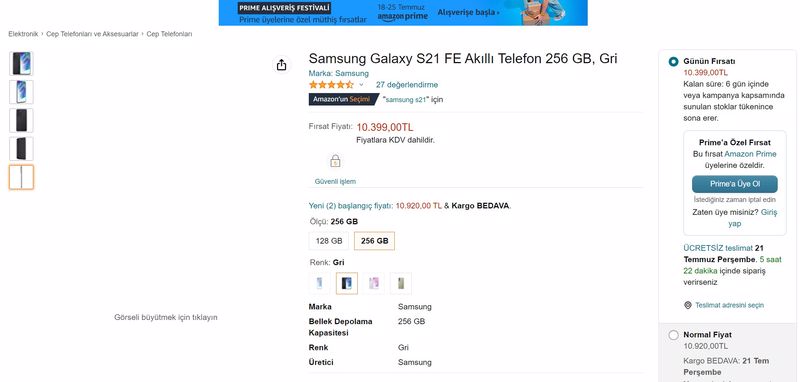
Task: Navigate to Elektronik breadcrumb
Action: click(x=23, y=34)
